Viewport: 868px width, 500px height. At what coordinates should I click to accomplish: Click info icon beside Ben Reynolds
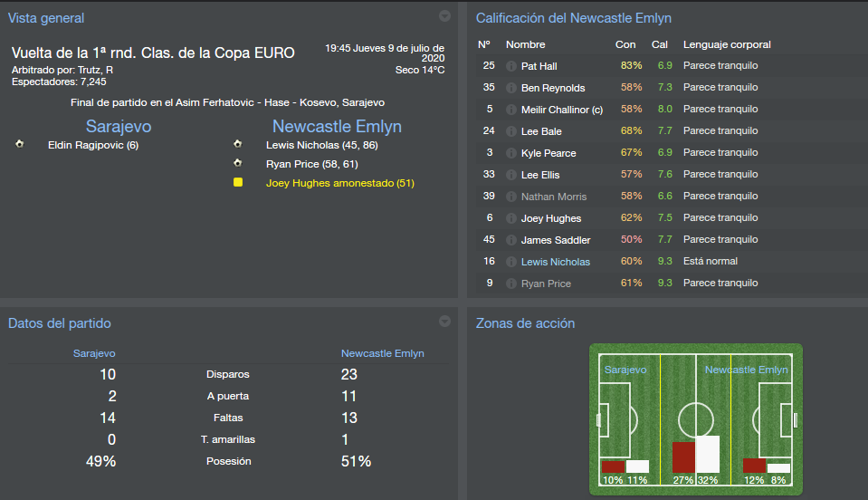click(511, 88)
